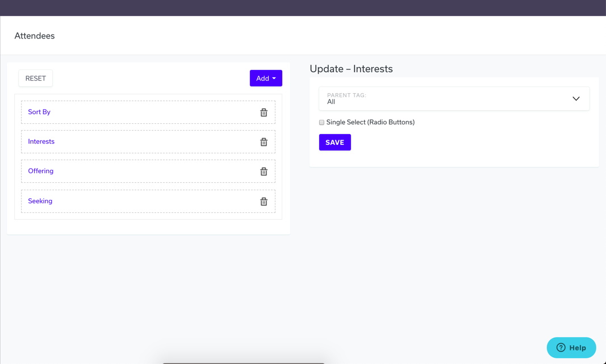Image resolution: width=606 pixels, height=364 pixels.
Task: Click the Attendees page heading
Action: pos(35,36)
